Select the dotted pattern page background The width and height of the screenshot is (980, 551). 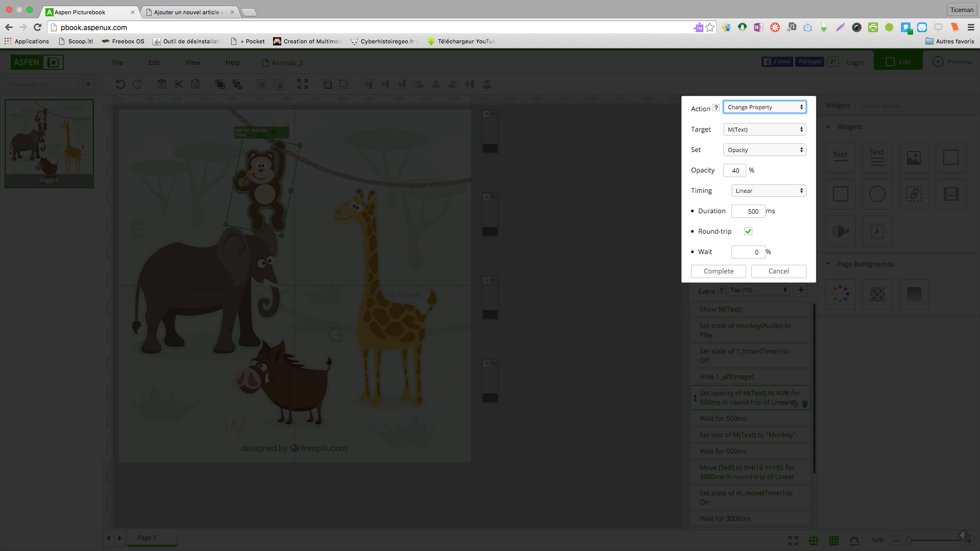[877, 294]
